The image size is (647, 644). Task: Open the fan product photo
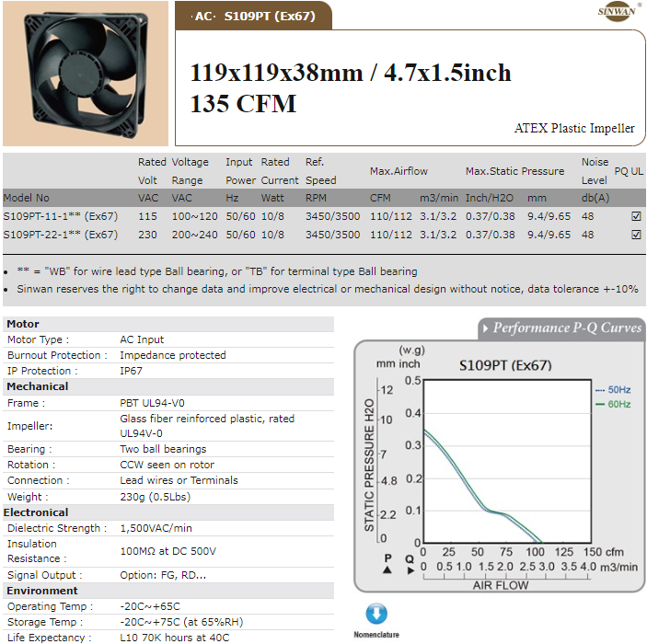[x=85, y=74]
